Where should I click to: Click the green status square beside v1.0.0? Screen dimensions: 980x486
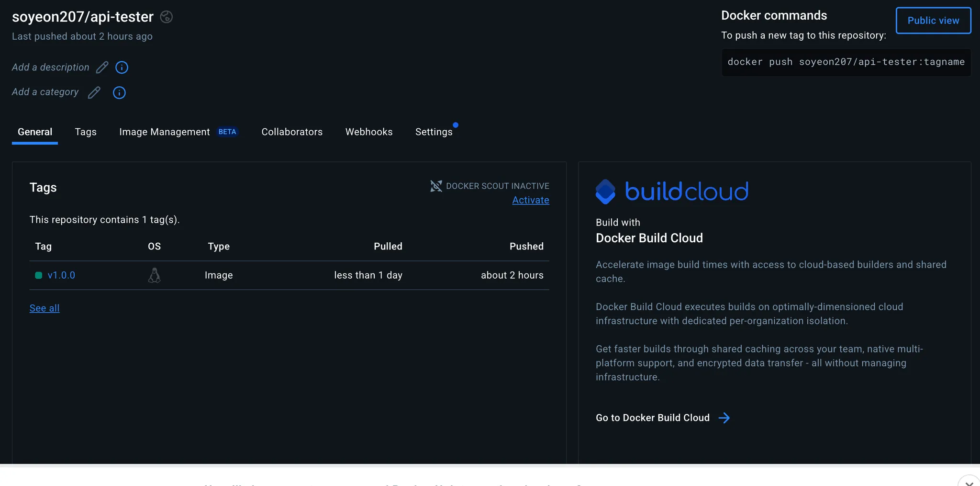pos(39,275)
